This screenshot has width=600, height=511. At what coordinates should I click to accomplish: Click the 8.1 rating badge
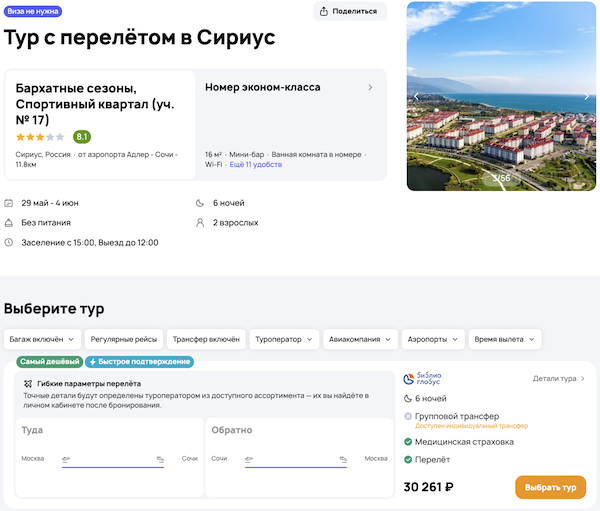(81, 137)
